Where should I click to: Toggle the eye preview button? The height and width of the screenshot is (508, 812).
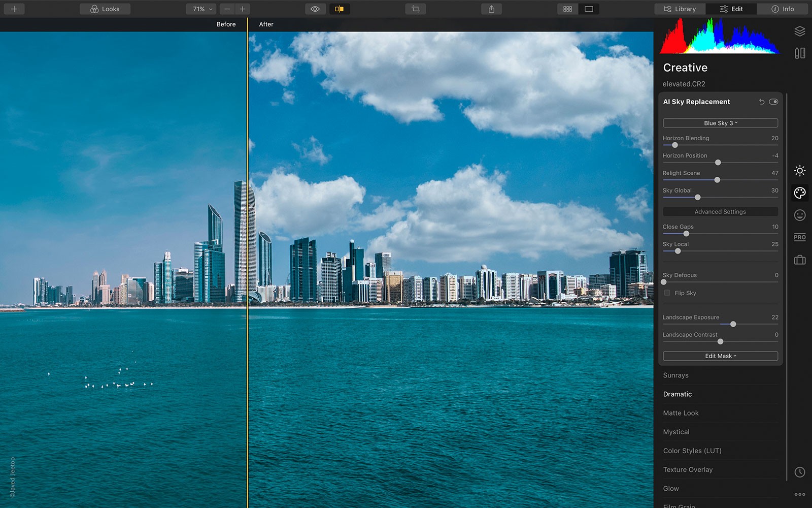click(315, 9)
